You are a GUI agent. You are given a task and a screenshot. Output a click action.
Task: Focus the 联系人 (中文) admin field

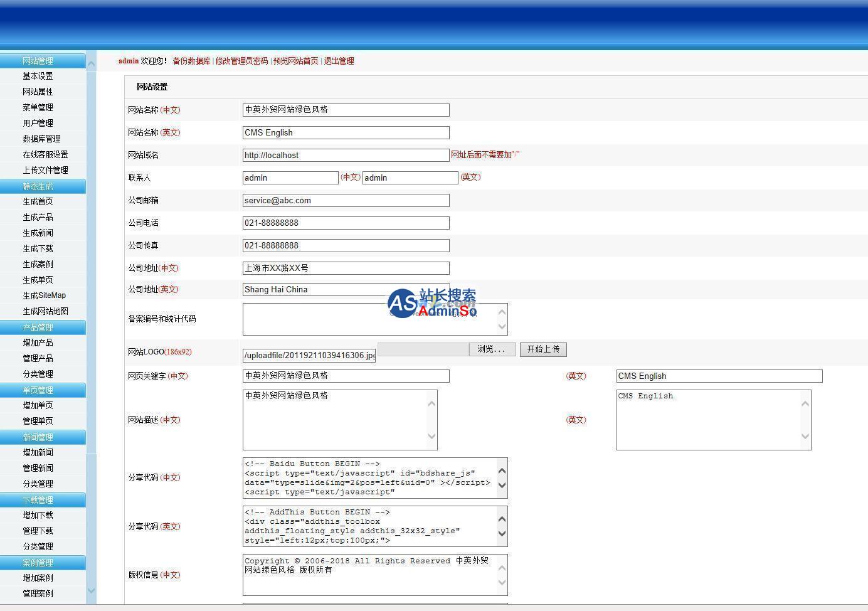290,178
